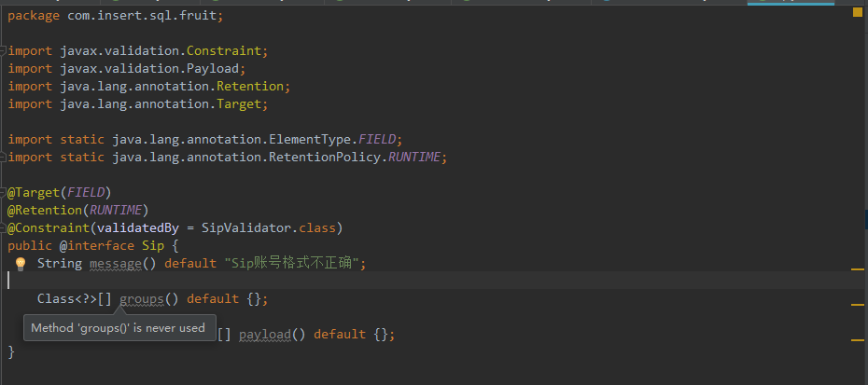
Task: Click 'Class<?>[]' type on groups line
Action: click(x=75, y=298)
